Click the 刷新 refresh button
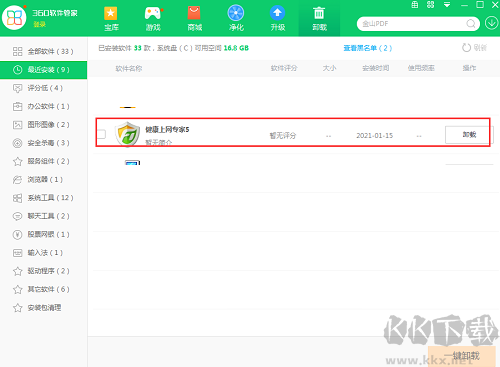This screenshot has height=367, width=500. click(474, 48)
